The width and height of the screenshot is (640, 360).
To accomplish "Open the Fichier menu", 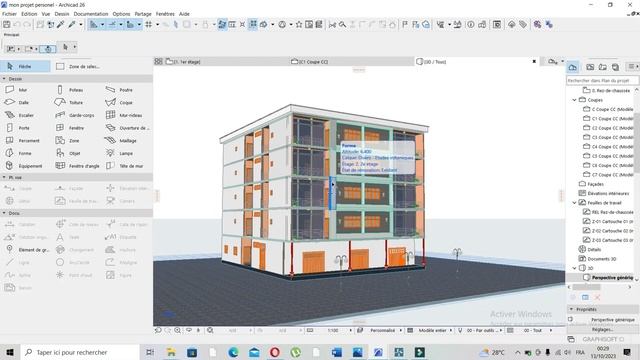I will (9, 14).
